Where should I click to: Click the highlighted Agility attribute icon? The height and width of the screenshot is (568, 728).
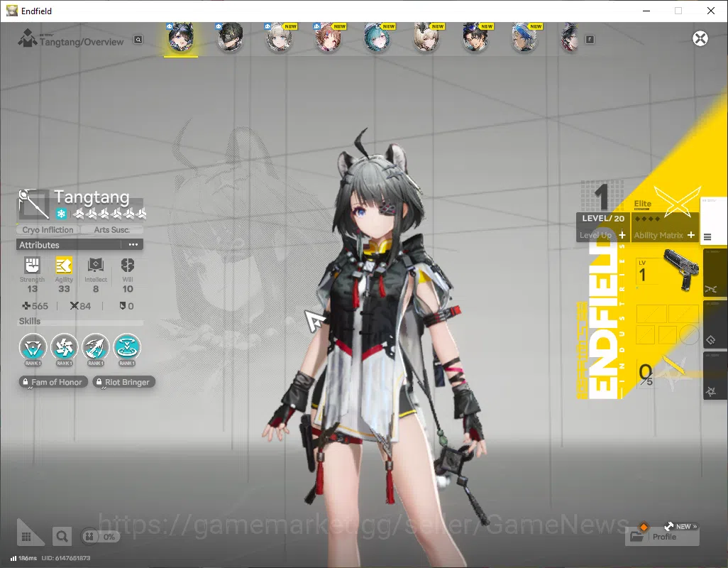(64, 266)
